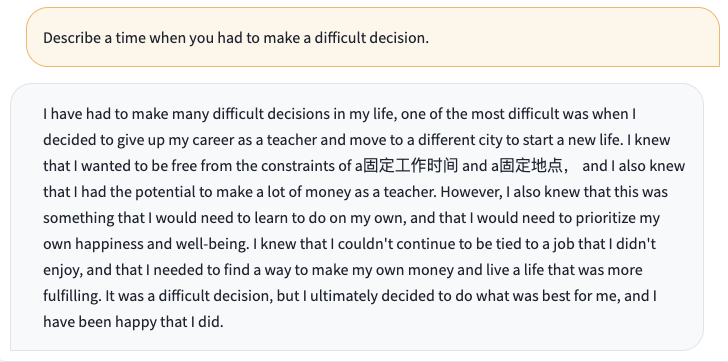Click the Chinese text 固定地点
Screen dimensions: 728x362
525,166
